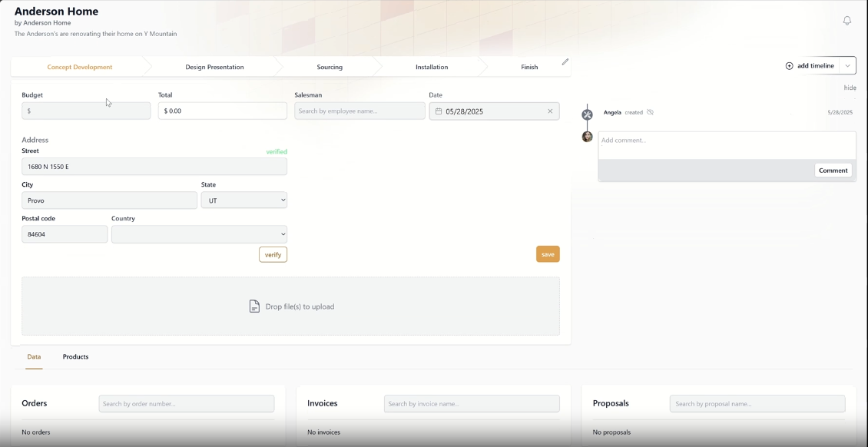Click the Drop file(s) to upload area
This screenshot has width=868, height=447.
(x=290, y=306)
